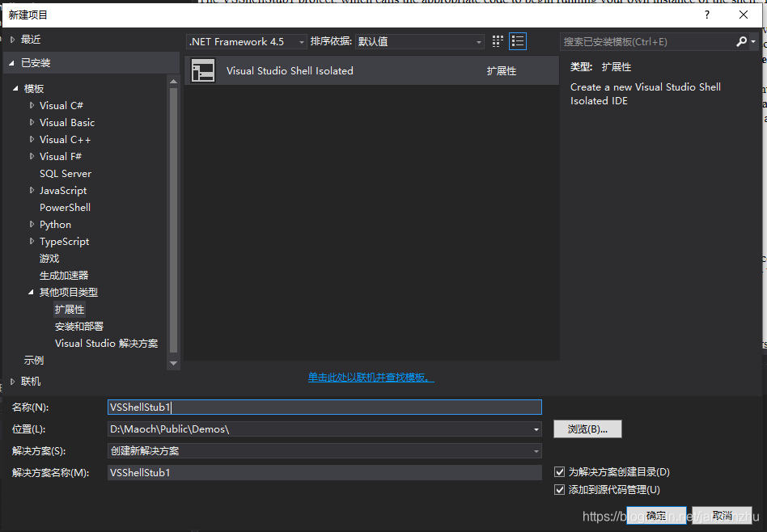767x532 pixels.
Task: Select 示例 tree item
Action: pos(34,361)
